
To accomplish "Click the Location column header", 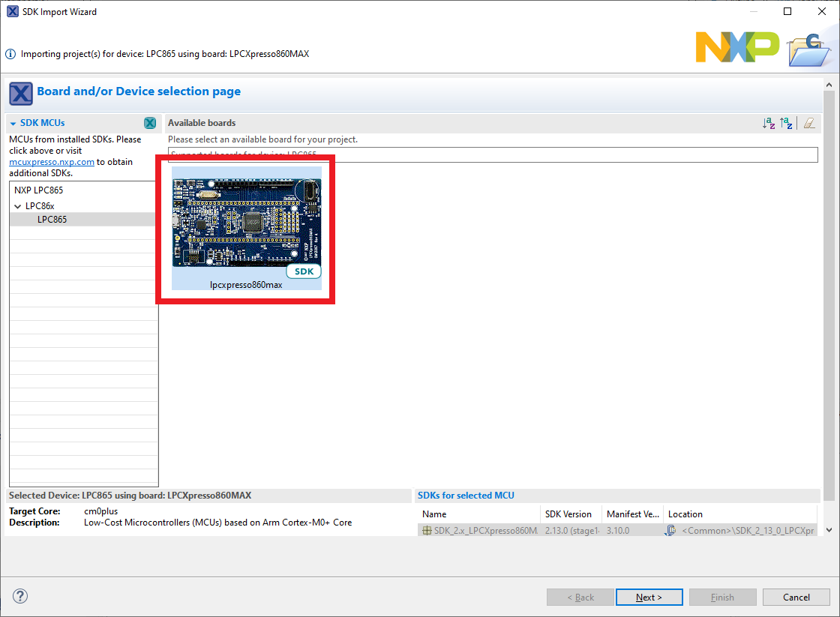I will (685, 514).
